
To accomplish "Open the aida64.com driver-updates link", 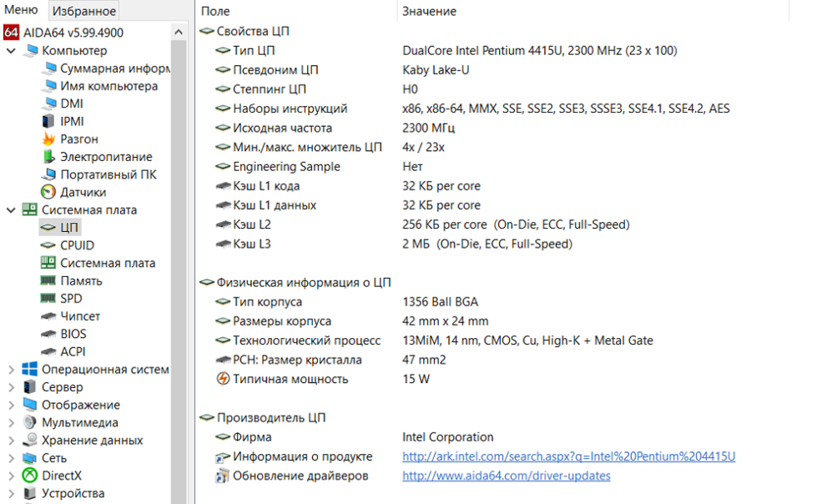I will 506,476.
